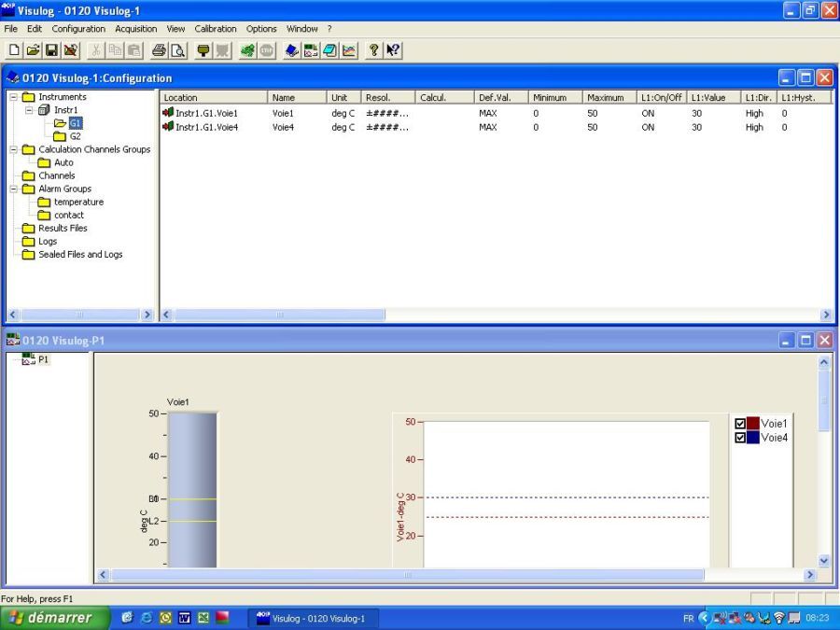Click the P1 page icon in tree

pyautogui.click(x=27, y=359)
